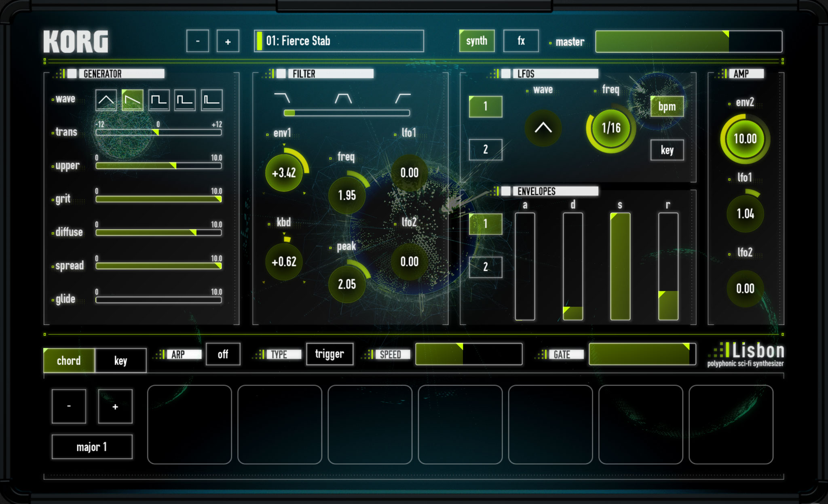Viewport: 828px width, 504px height.
Task: Click the amp env2 knob 10.00
Action: coord(745,139)
